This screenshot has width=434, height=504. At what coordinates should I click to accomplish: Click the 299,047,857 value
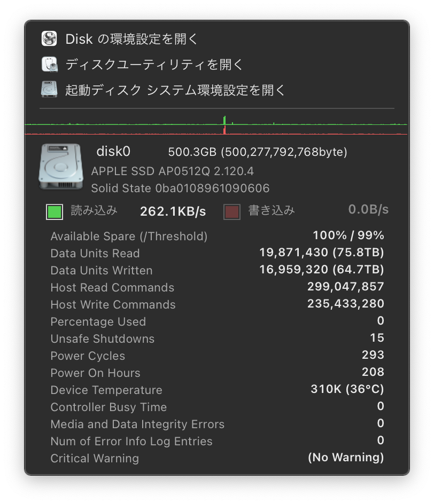pos(346,286)
